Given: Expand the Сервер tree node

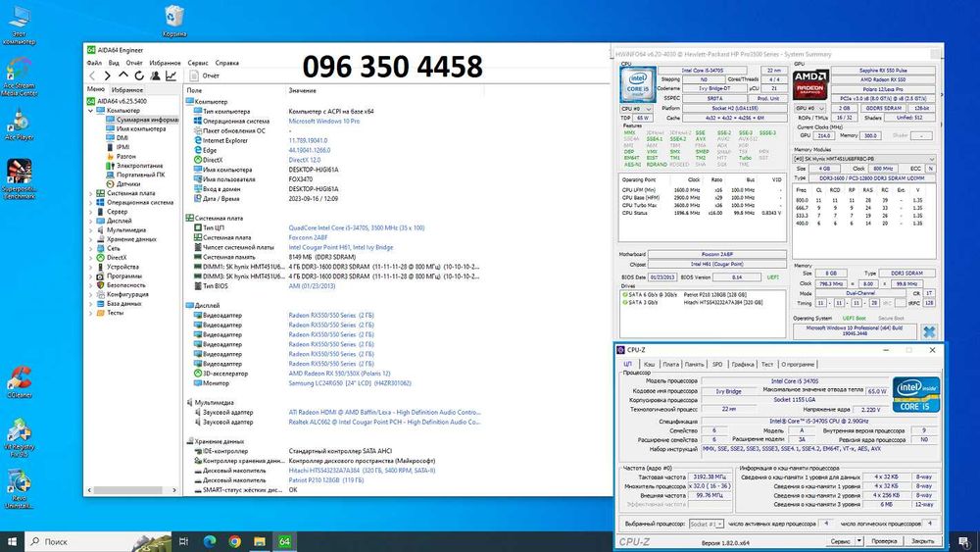Looking at the screenshot, I should (90, 212).
